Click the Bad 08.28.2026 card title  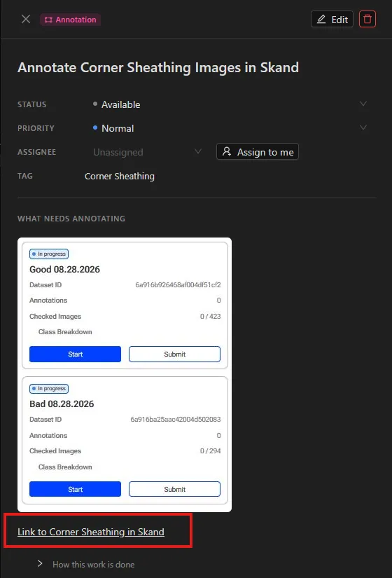point(62,404)
